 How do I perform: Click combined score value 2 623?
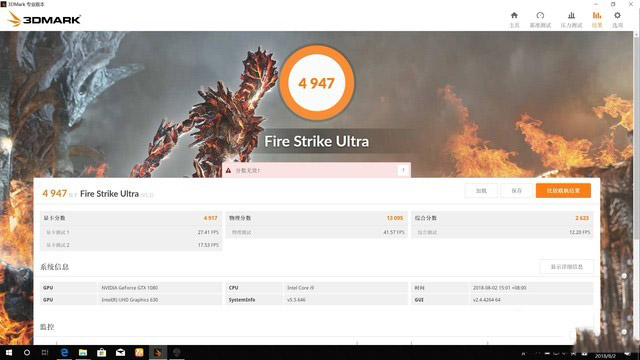582,218
